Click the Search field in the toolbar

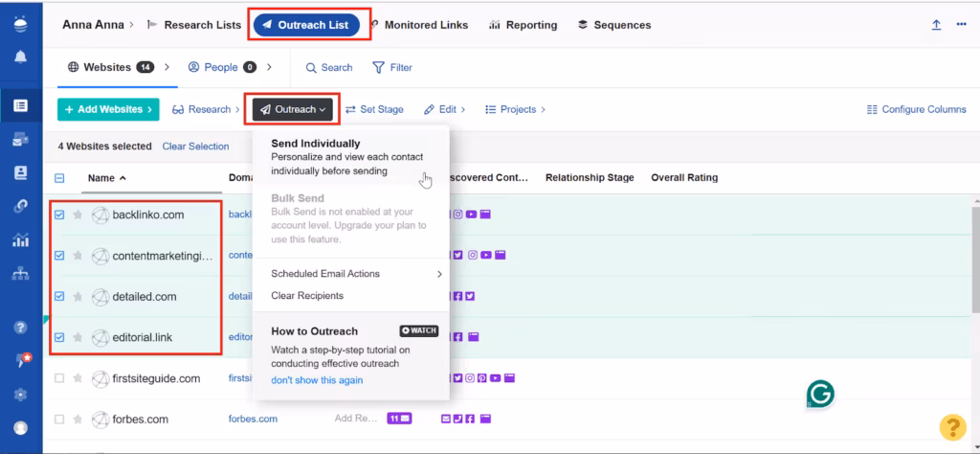(329, 68)
